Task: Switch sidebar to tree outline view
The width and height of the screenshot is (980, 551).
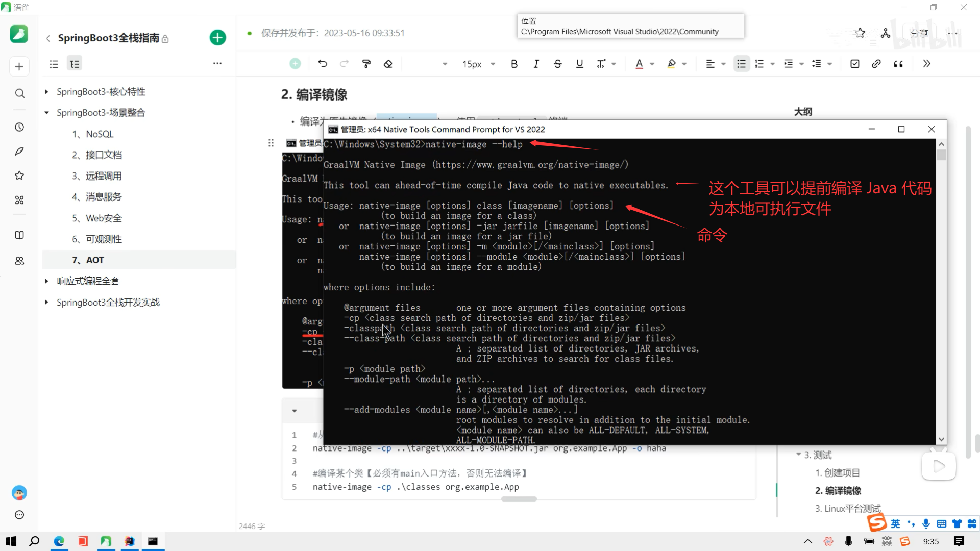Action: coord(75,64)
